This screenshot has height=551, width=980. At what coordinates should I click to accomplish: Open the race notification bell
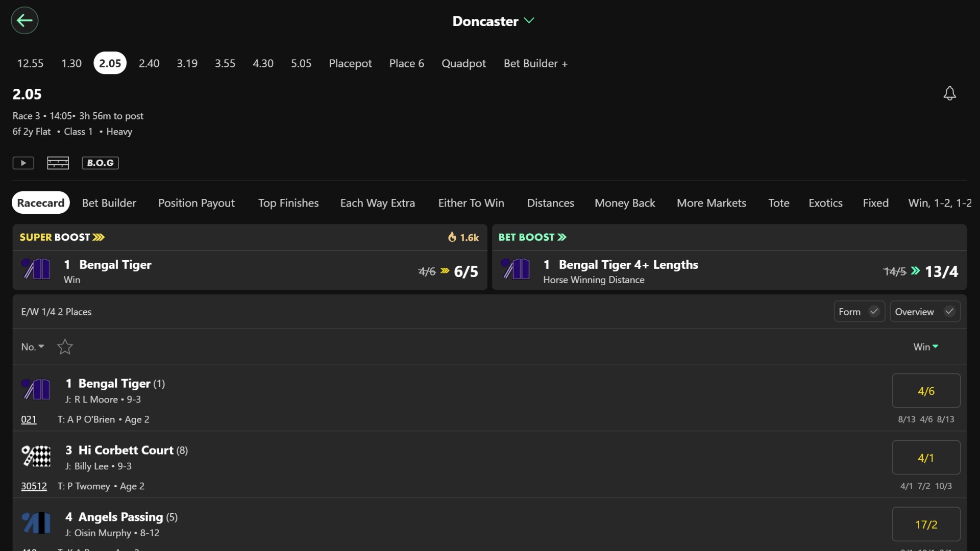pyautogui.click(x=949, y=93)
